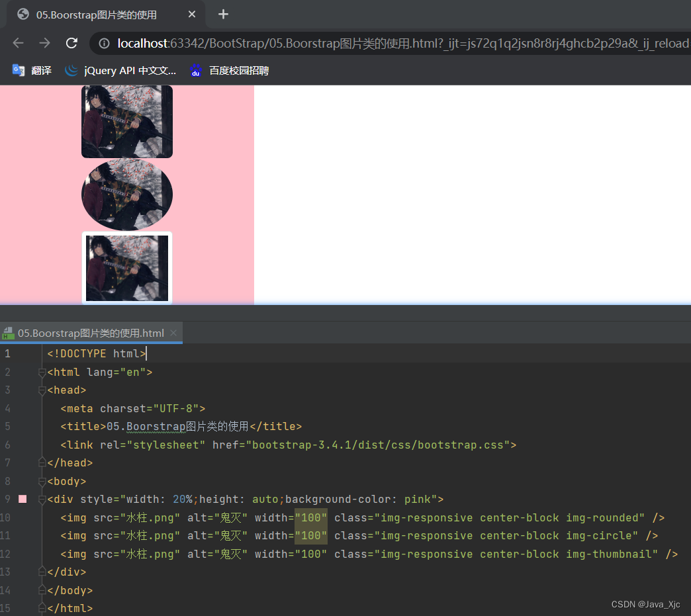Click line number 1 in gutter
Image resolution: width=691 pixels, height=616 pixels.
[x=7, y=354]
